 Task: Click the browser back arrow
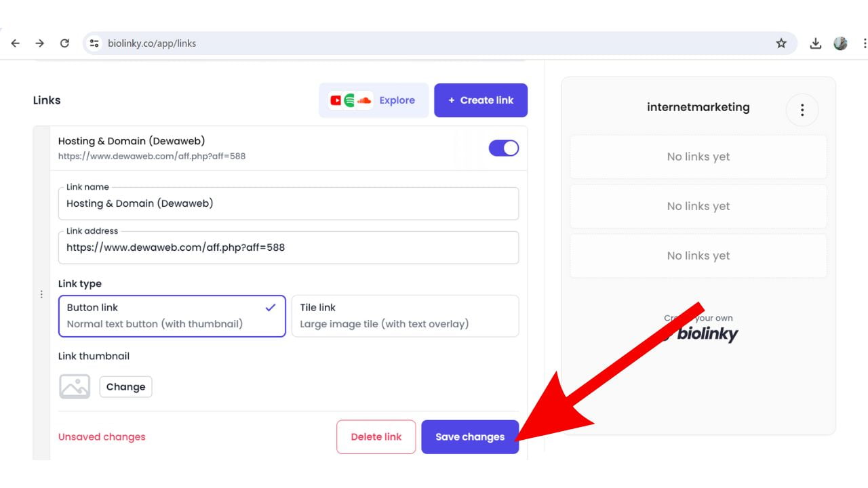pos(15,43)
